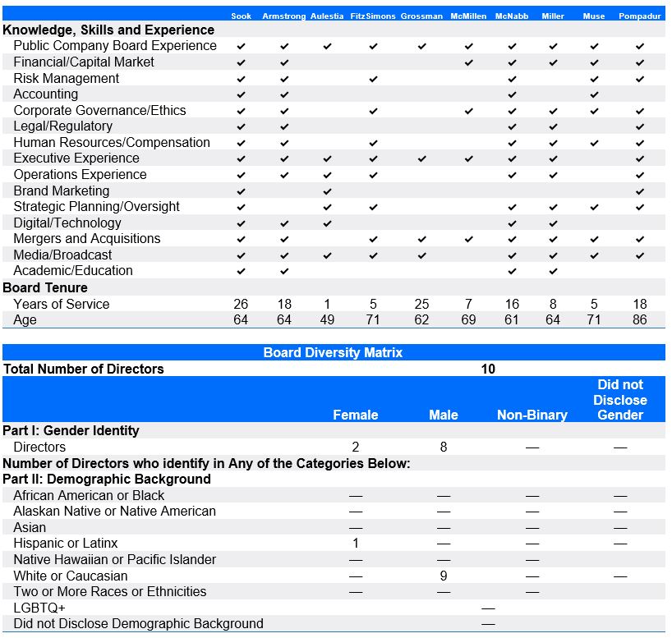Click the McNabb column header
Viewport: 672px width, 638px height.
[x=512, y=16]
